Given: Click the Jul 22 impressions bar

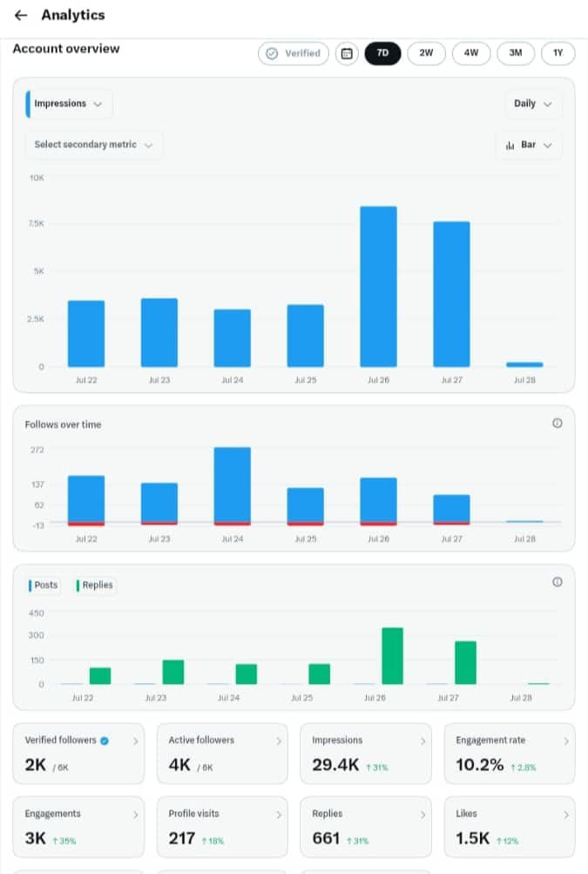Looking at the screenshot, I should [x=86, y=334].
